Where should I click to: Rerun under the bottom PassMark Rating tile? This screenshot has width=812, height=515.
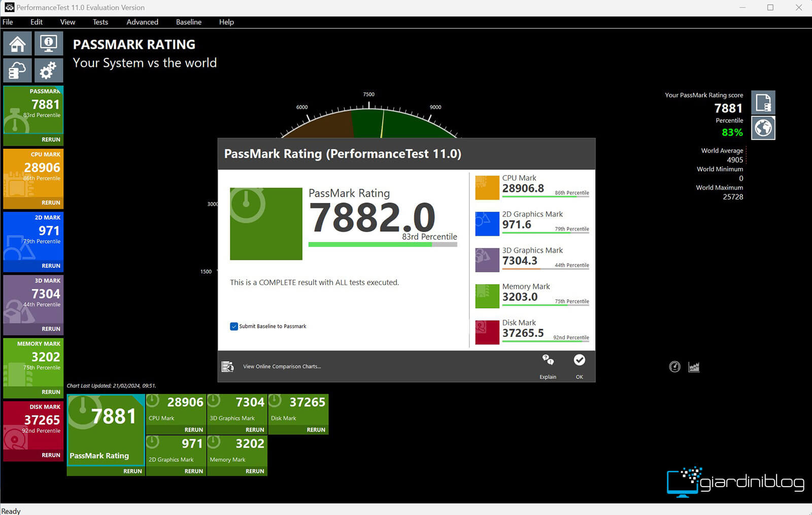132,471
